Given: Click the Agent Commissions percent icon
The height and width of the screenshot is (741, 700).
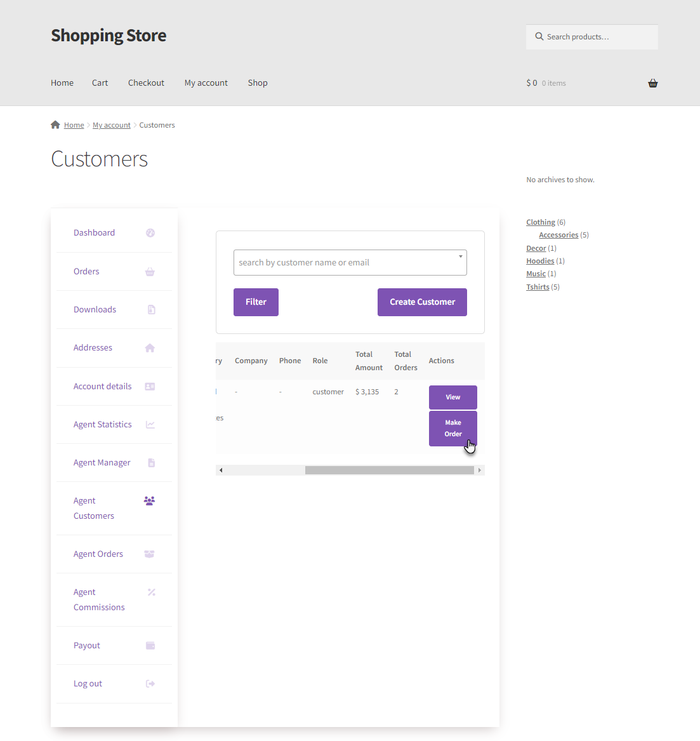Looking at the screenshot, I should [151, 592].
